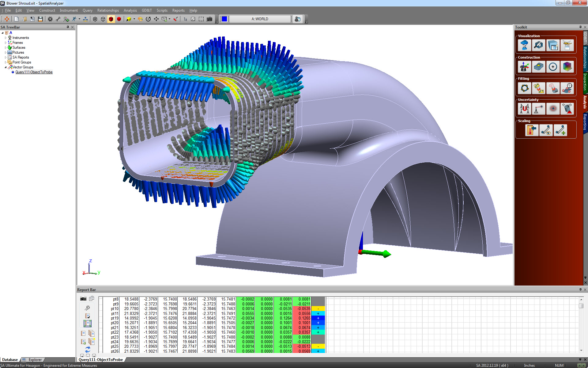Click the A::WORLD working frame button
The image size is (588, 368).
(260, 19)
